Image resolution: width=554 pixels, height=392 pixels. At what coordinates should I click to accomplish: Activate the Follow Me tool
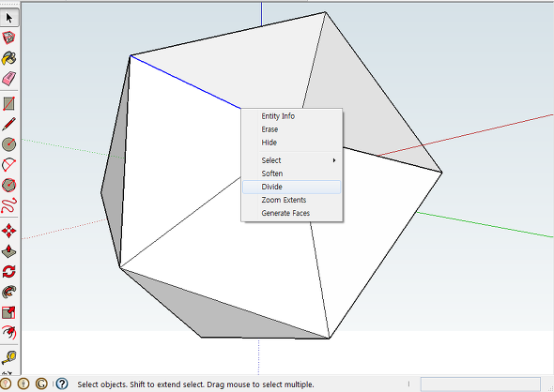pyautogui.click(x=9, y=293)
